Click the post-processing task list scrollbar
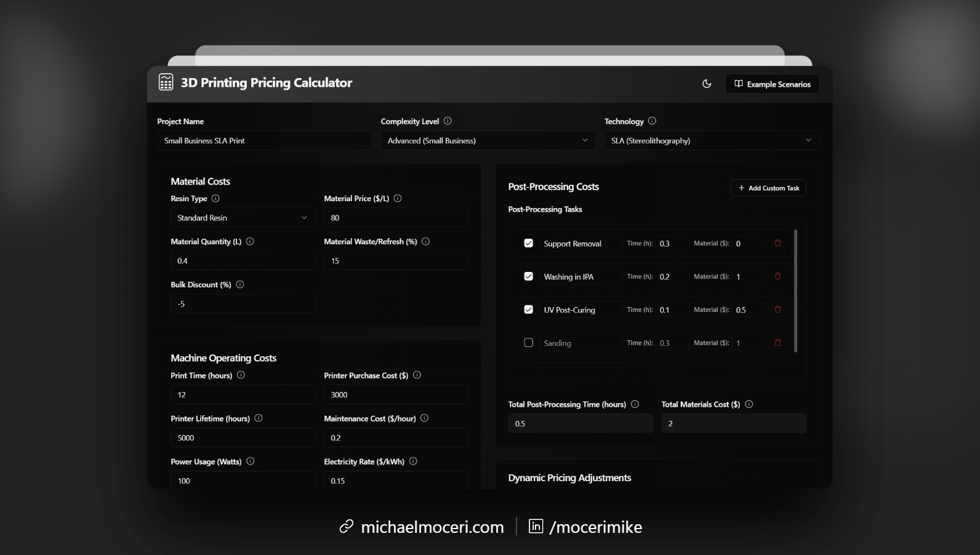 pos(795,290)
